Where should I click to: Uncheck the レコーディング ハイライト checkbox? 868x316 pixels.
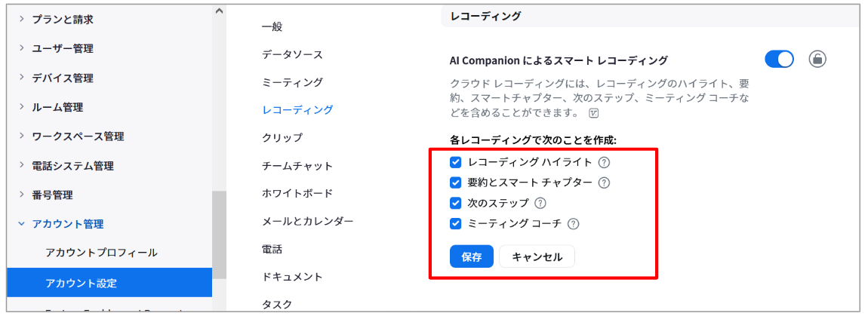coord(456,162)
